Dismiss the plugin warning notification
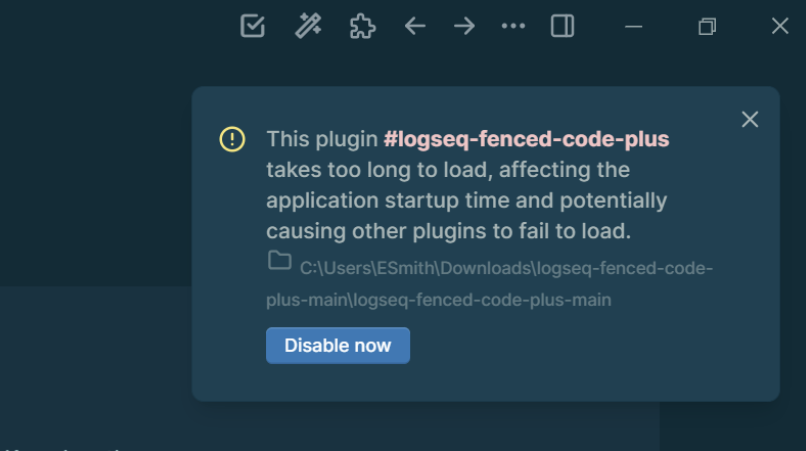Viewport: 806px width, 451px height. click(750, 119)
